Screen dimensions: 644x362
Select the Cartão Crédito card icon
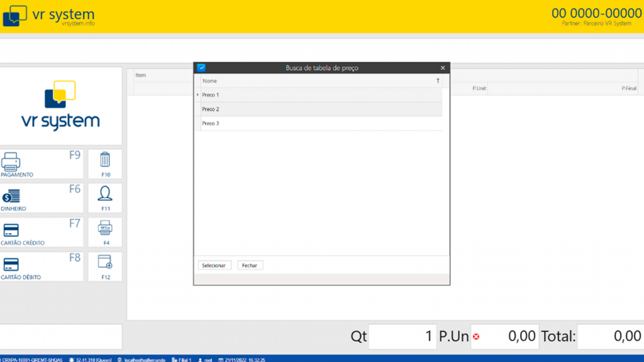pyautogui.click(x=11, y=230)
